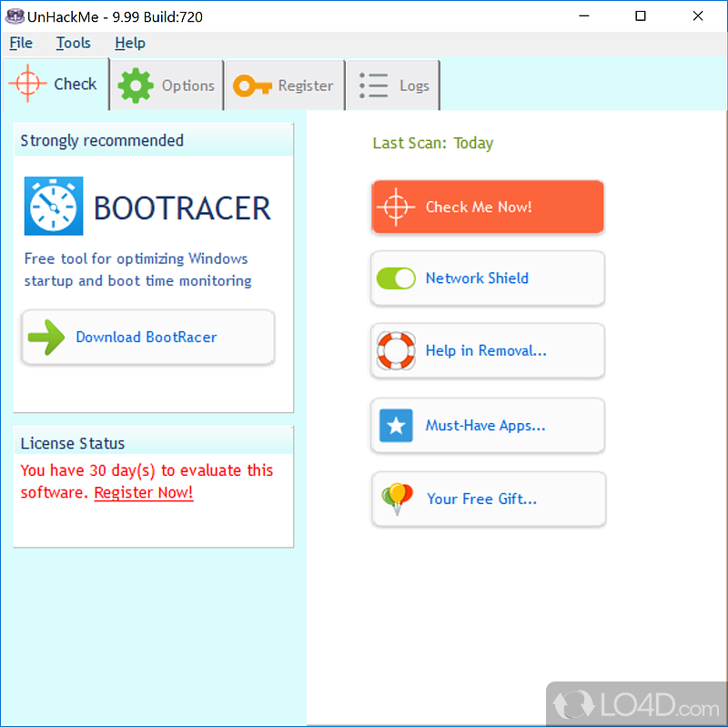Image resolution: width=728 pixels, height=727 pixels.
Task: Click the list icon on Logs tab
Action: (373, 86)
